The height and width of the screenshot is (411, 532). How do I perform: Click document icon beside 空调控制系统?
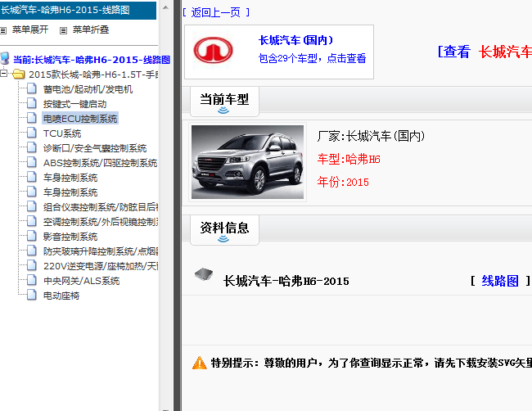32,221
